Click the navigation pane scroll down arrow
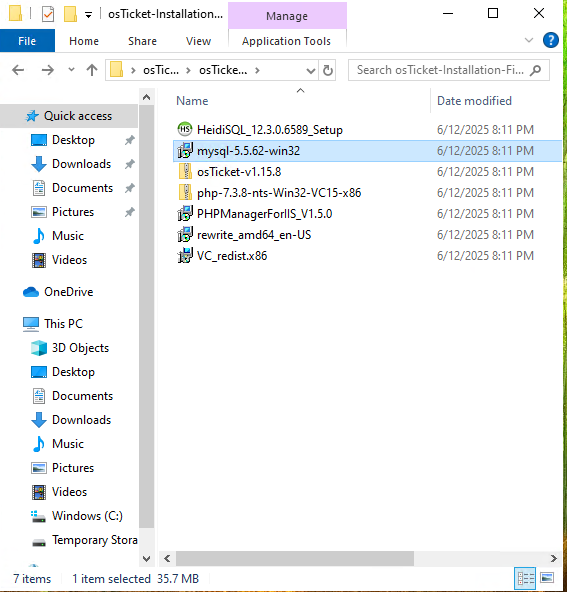Viewport: 567px width, 592px height. (x=146, y=558)
